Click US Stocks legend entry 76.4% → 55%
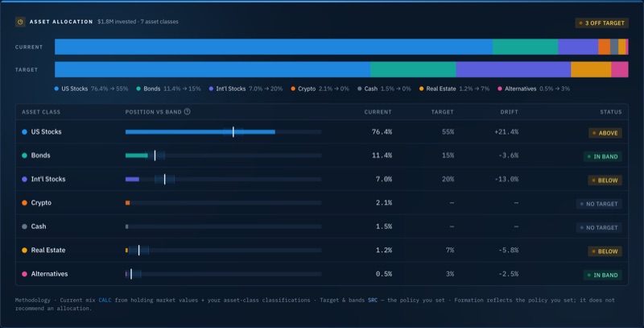Screen dimensions: 644x328 [x=91, y=89]
